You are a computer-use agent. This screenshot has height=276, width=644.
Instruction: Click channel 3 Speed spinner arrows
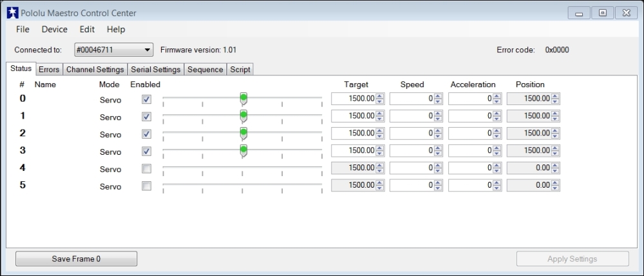click(438, 150)
